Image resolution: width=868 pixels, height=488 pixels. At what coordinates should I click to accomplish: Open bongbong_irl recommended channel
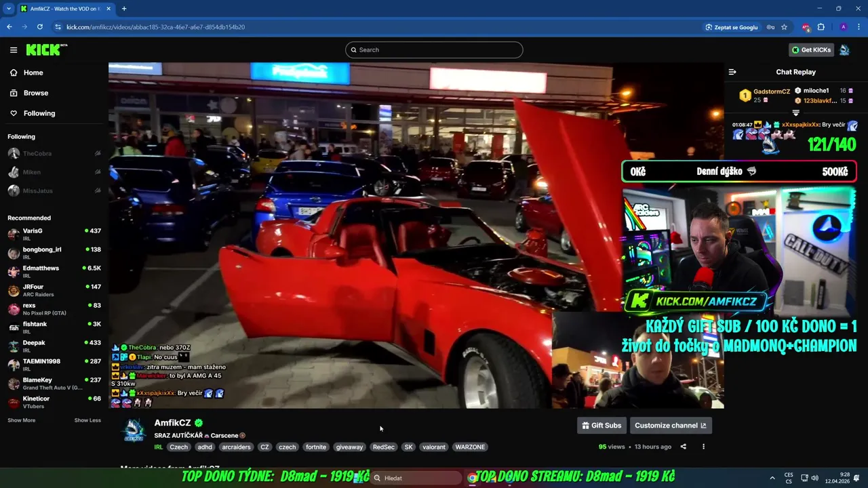tap(54, 253)
